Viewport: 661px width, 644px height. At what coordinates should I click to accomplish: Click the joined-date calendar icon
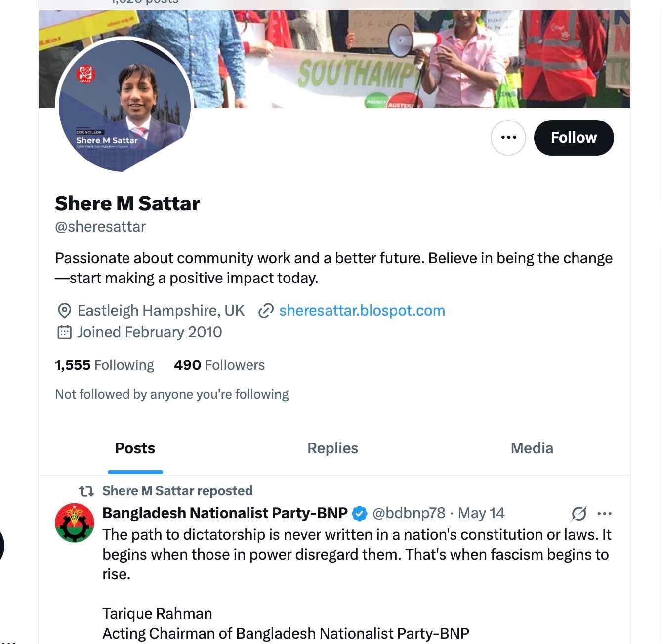click(64, 332)
